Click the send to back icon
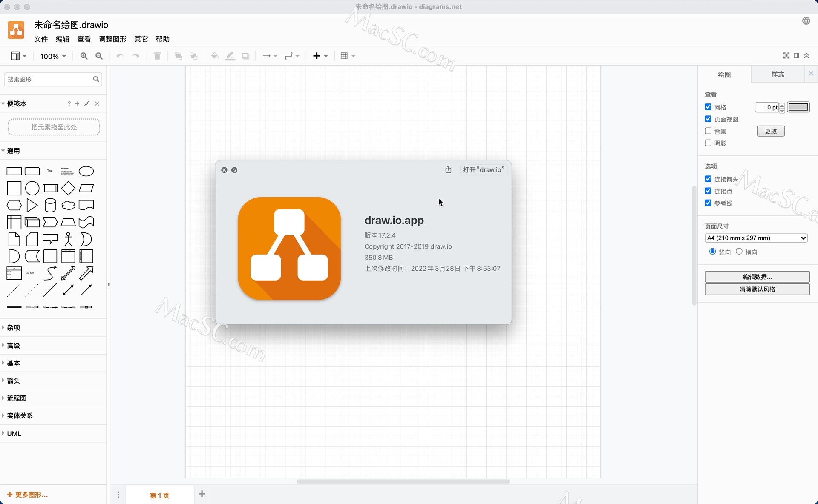The width and height of the screenshot is (818, 504). (x=193, y=56)
